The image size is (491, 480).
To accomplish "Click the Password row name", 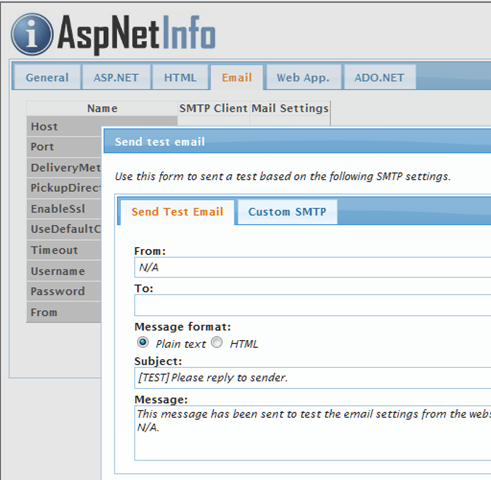I will pyautogui.click(x=58, y=291).
